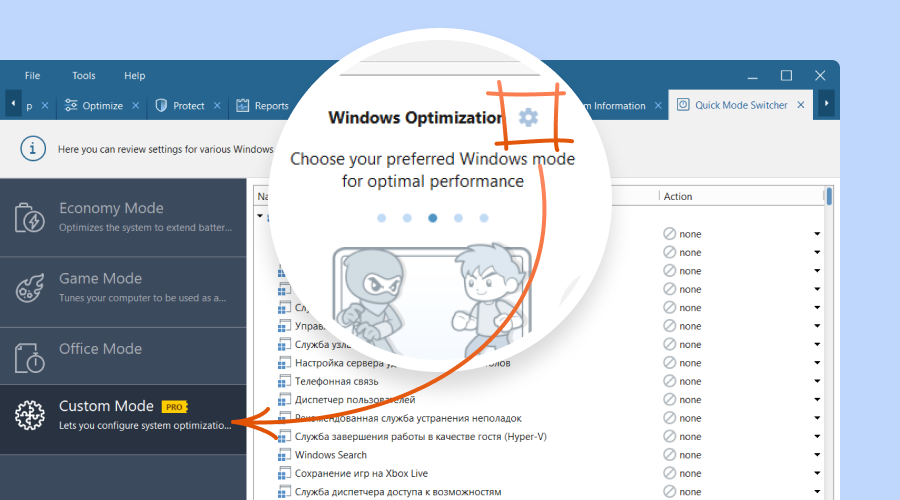
Task: Open the Help menu
Action: tap(135, 76)
